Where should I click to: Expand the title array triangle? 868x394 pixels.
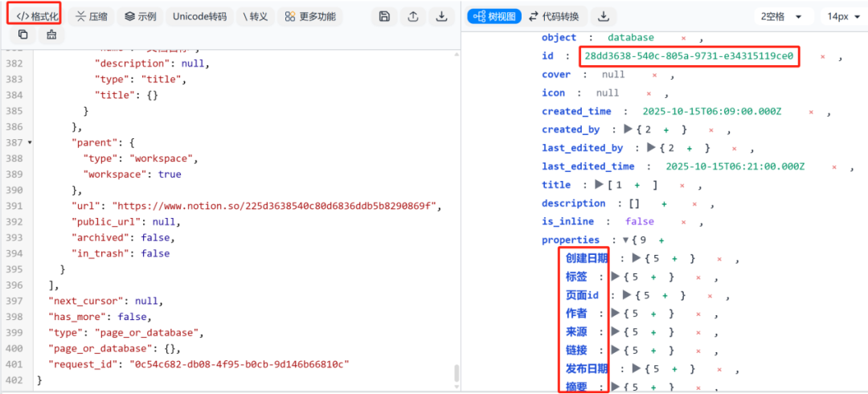(x=599, y=184)
